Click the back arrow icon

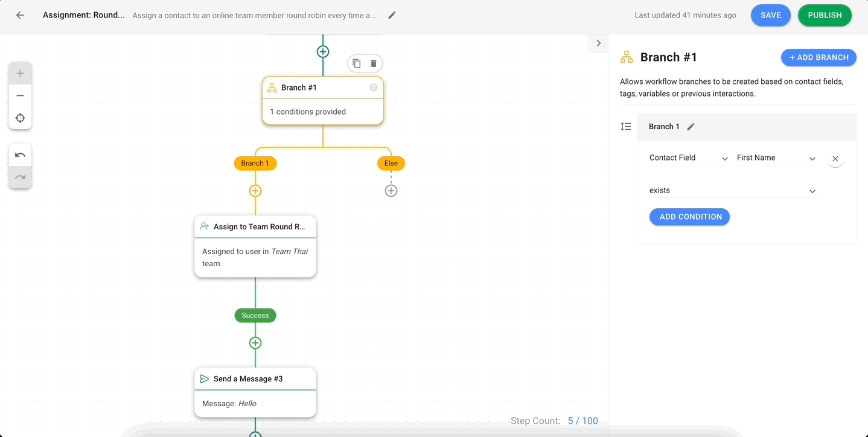pyautogui.click(x=20, y=15)
